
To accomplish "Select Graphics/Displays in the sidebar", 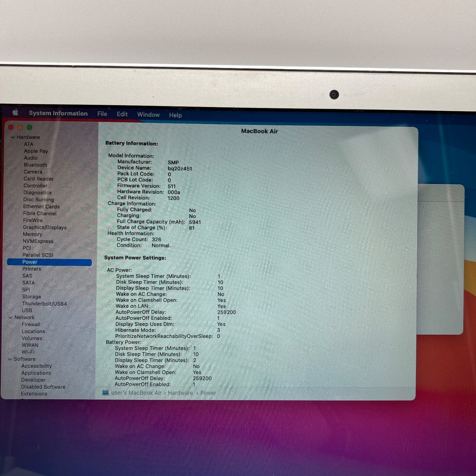I will [x=44, y=228].
